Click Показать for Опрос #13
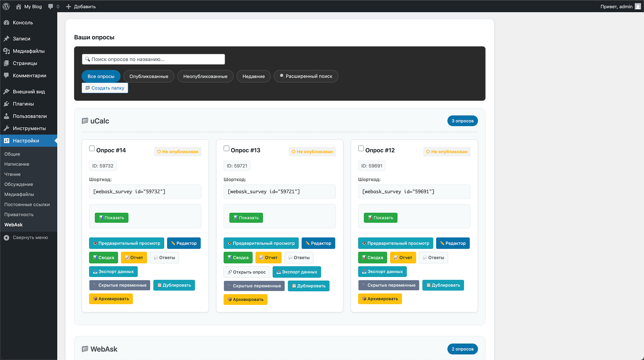 point(246,218)
